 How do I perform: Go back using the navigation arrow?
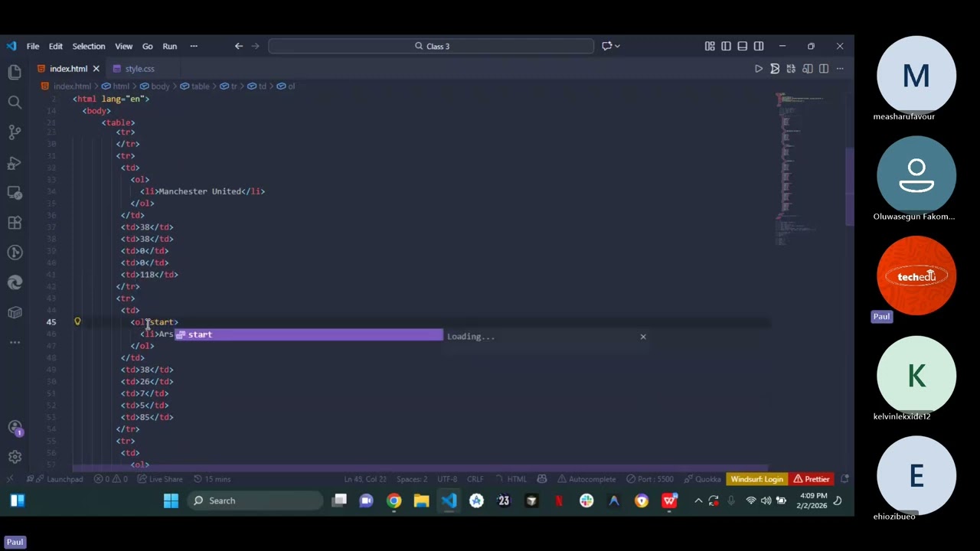[x=239, y=46]
